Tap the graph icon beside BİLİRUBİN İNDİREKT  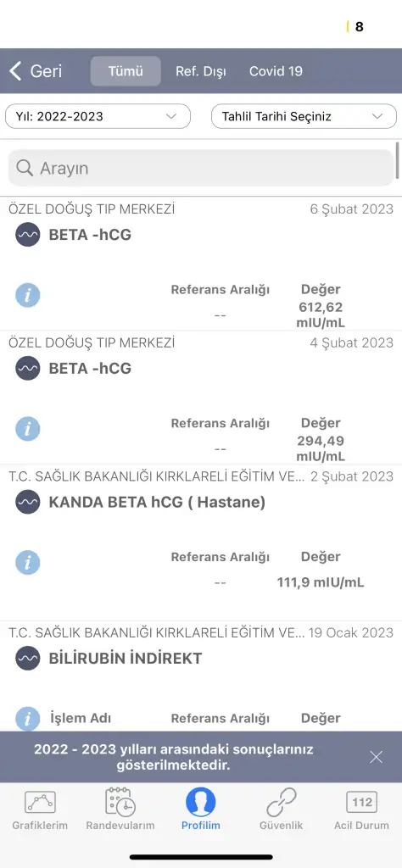pyautogui.click(x=28, y=658)
